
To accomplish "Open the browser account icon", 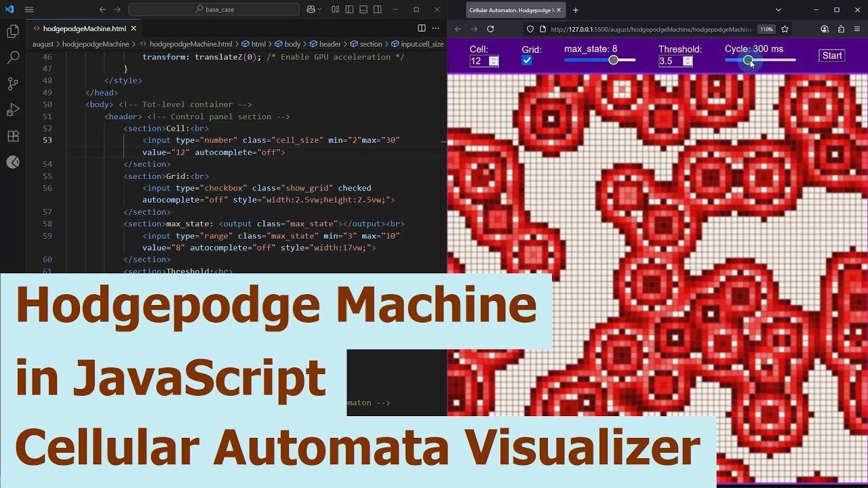I will tap(825, 29).
